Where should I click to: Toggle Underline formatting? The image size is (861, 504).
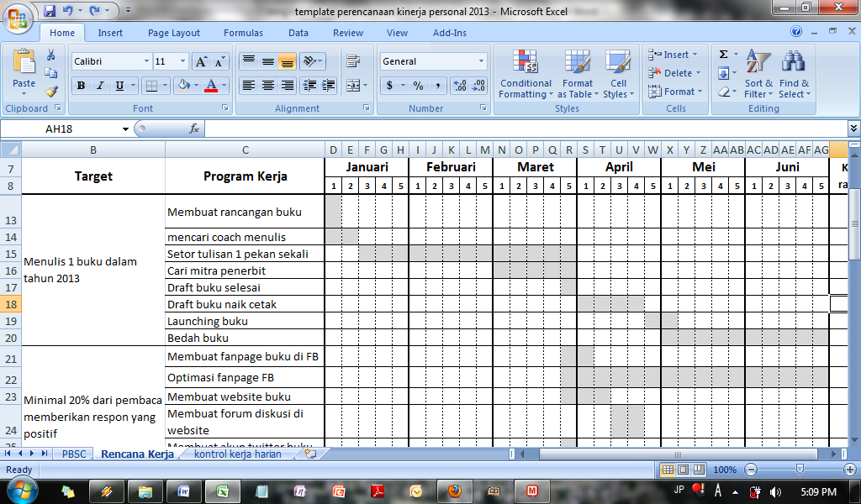click(119, 86)
